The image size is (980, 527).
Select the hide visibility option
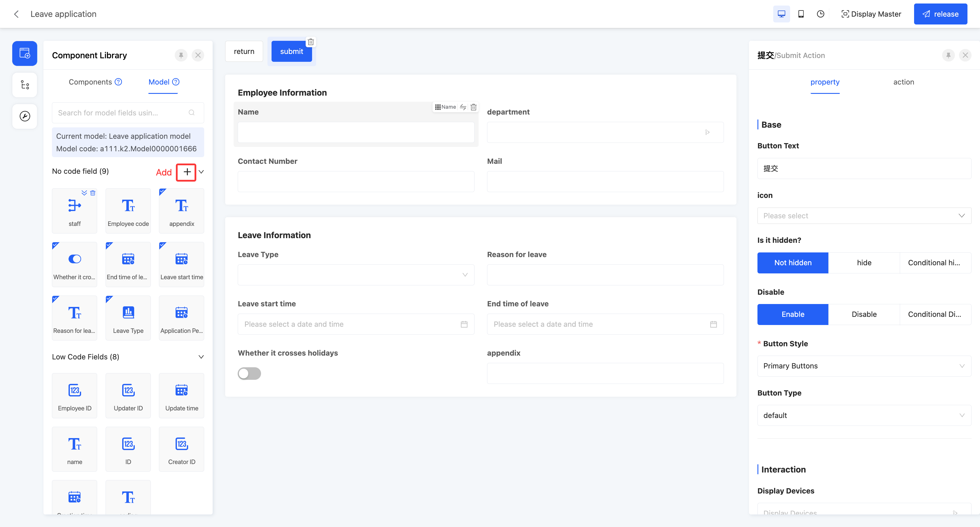(x=864, y=263)
